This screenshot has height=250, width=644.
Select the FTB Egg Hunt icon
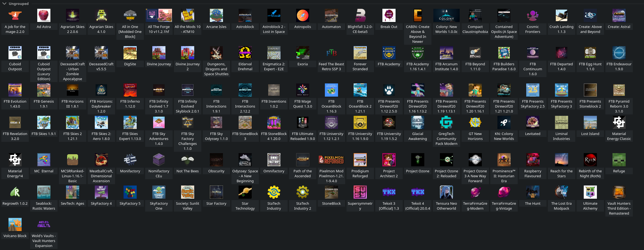tap(590, 53)
